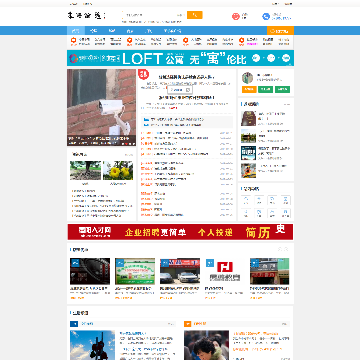Click the first small link in top-left utility bar
This screenshot has width=360, height=360.
pos(73,4)
